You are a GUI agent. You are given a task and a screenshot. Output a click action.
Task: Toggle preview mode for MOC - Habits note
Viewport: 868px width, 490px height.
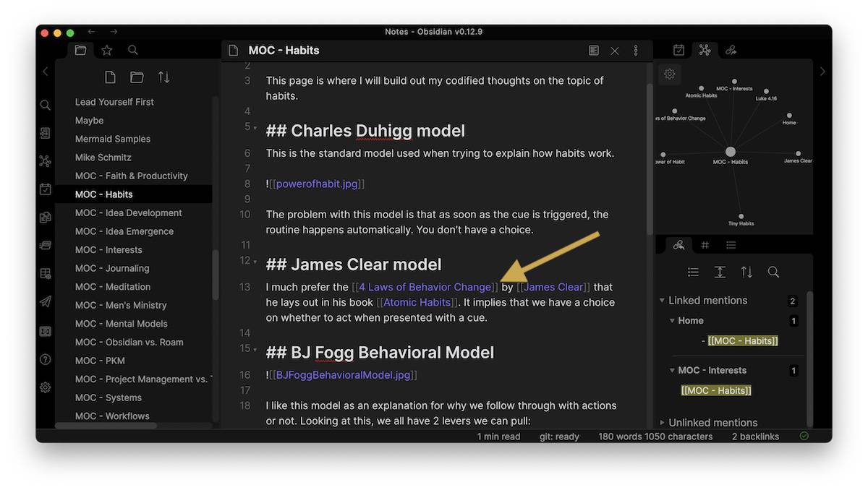coord(594,51)
